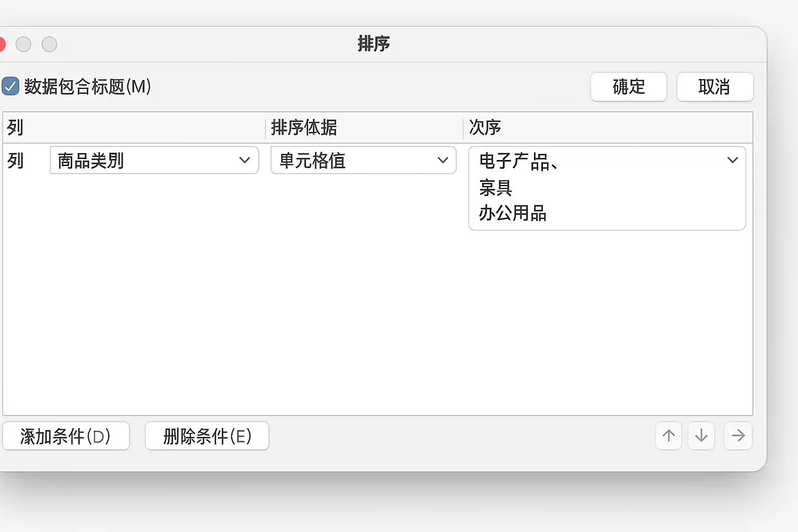Click 删除条件(E) to remove the condition

(x=207, y=435)
